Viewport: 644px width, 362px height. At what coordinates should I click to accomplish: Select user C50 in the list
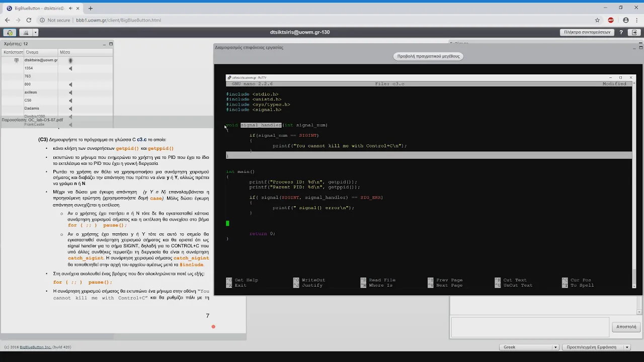click(57, 101)
